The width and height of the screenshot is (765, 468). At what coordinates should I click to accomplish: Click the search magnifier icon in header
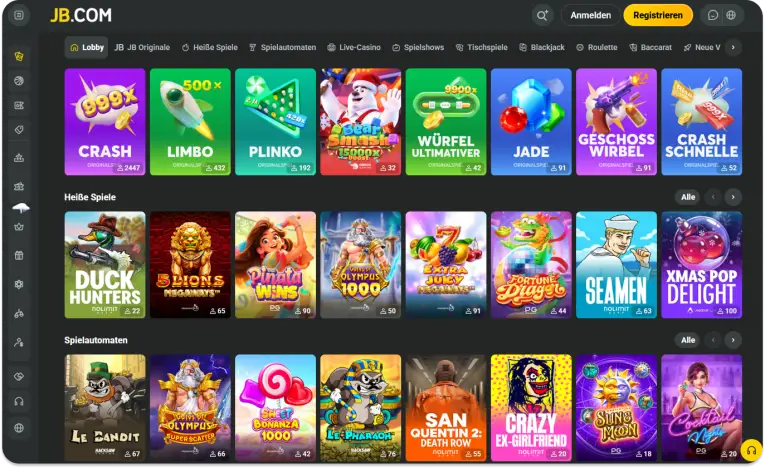pyautogui.click(x=542, y=16)
